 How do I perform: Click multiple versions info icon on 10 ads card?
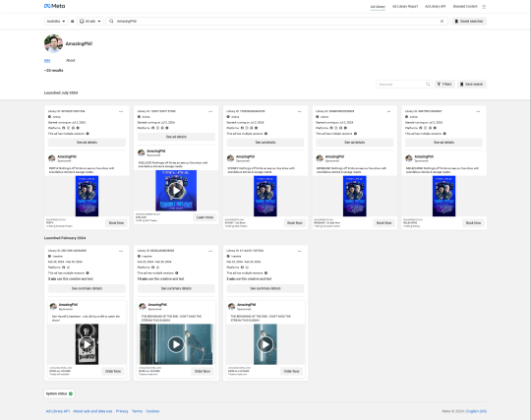(x=177, y=273)
